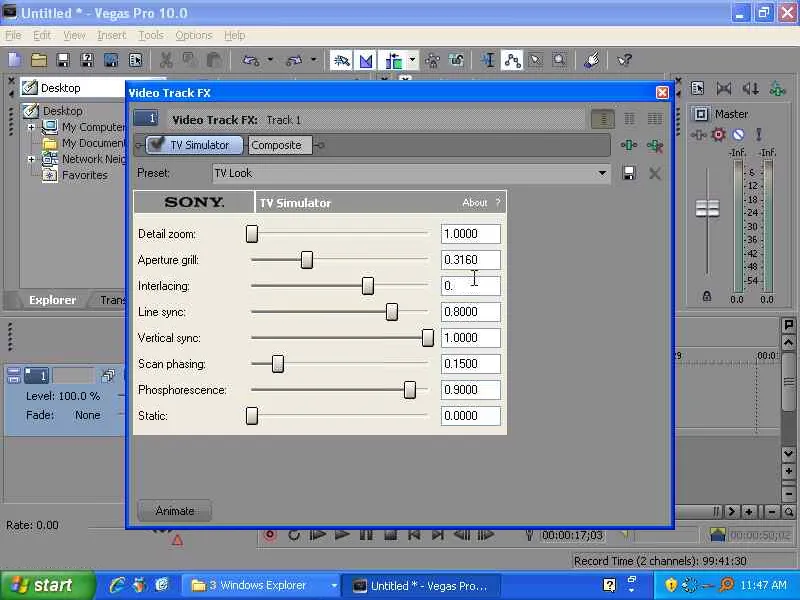Viewport: 800px width, 600px height.
Task: Open the Options menu
Action: [193, 35]
